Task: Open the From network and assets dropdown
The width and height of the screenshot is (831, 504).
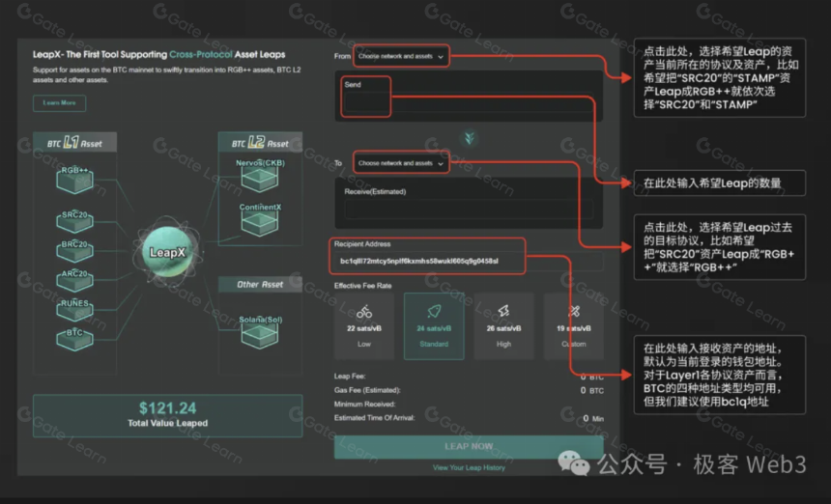Action: pyautogui.click(x=401, y=56)
